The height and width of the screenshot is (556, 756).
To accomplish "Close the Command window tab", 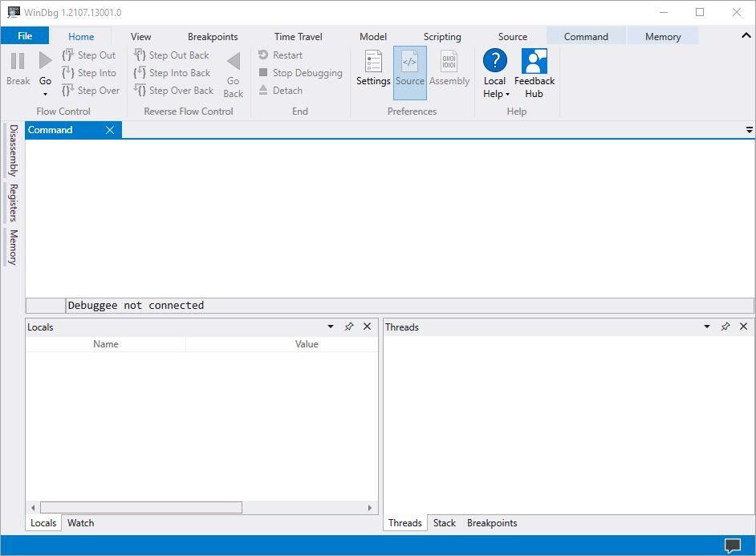I will coord(110,130).
